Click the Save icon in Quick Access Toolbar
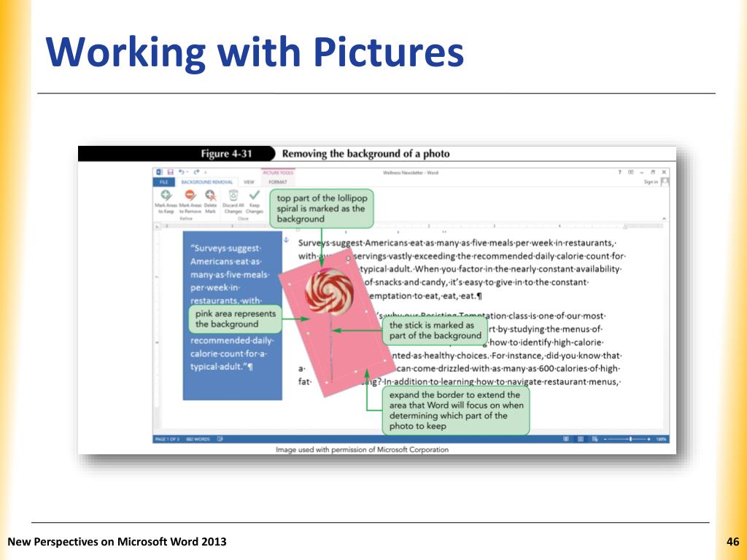 click(x=170, y=172)
